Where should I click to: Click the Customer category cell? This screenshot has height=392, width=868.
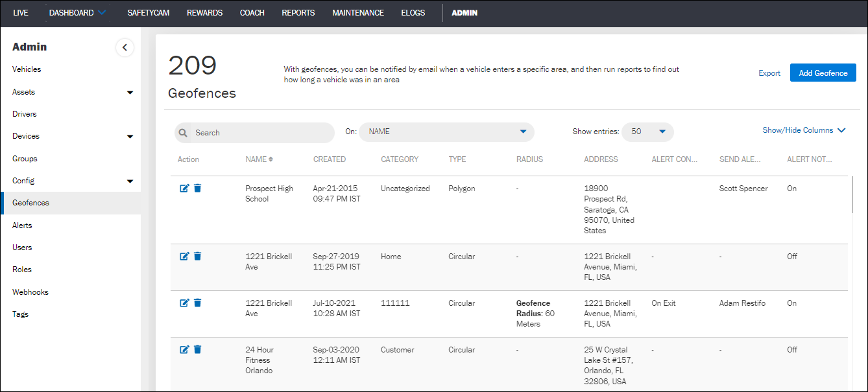[398, 350]
